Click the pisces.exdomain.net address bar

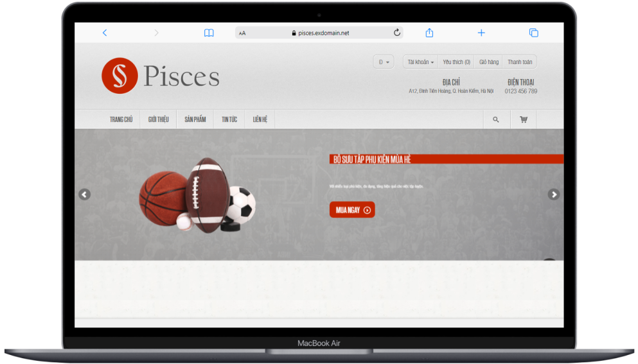click(x=319, y=33)
